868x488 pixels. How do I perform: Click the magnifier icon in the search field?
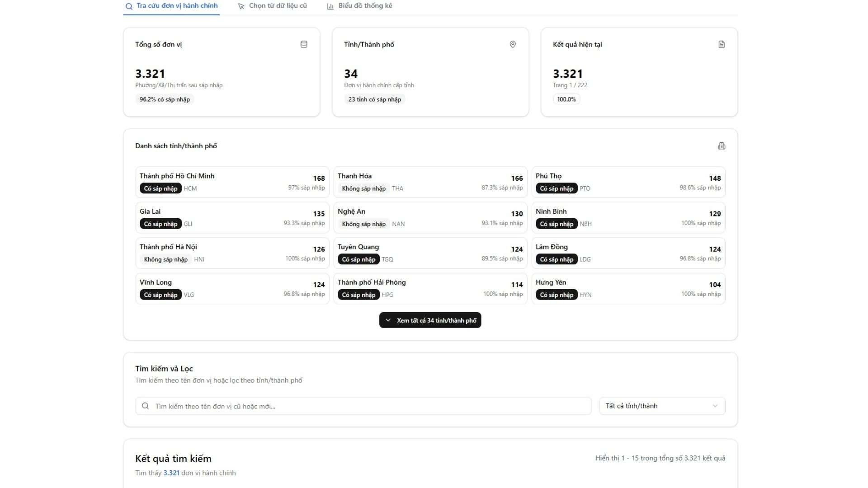click(x=145, y=406)
